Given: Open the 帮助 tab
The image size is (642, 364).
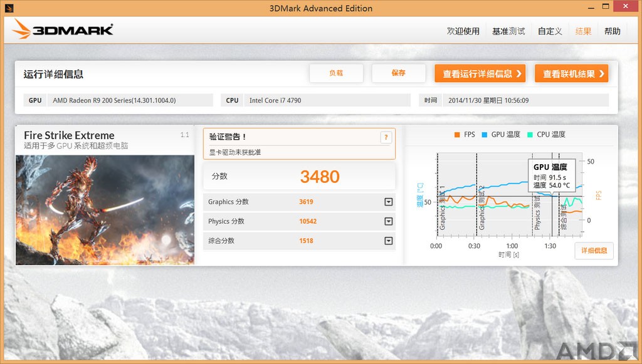Looking at the screenshot, I should click(613, 31).
